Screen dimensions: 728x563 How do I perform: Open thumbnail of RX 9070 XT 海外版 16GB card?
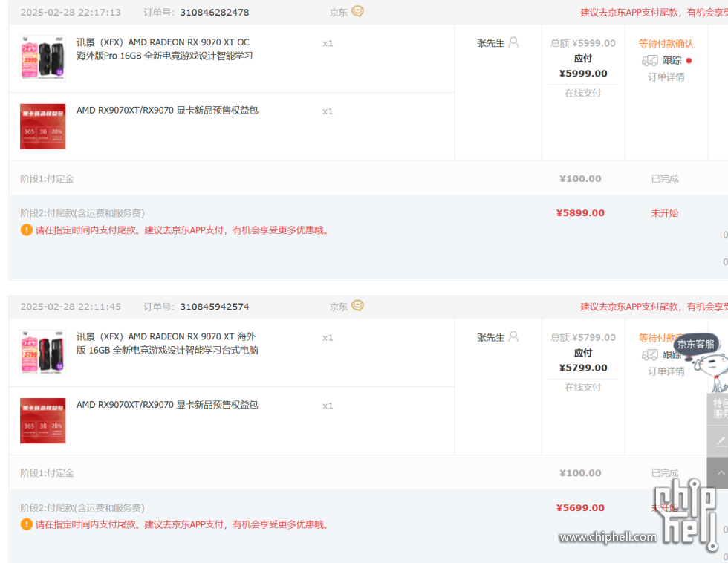[43, 352]
